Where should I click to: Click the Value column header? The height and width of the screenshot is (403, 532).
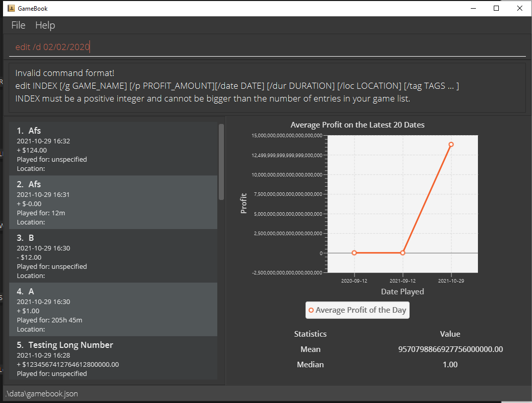[x=450, y=334]
